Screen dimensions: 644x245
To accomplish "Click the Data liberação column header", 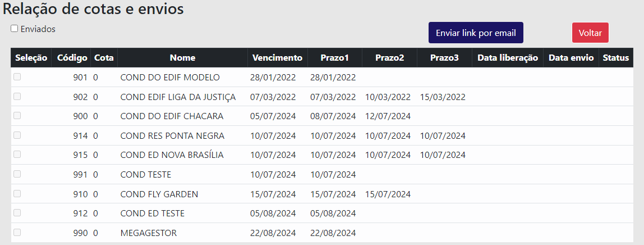I will pyautogui.click(x=508, y=57).
